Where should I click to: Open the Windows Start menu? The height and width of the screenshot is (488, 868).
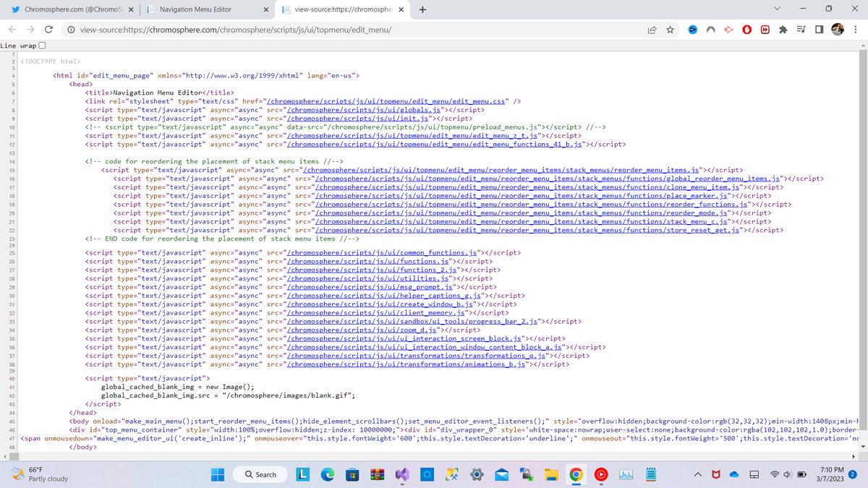tap(218, 474)
